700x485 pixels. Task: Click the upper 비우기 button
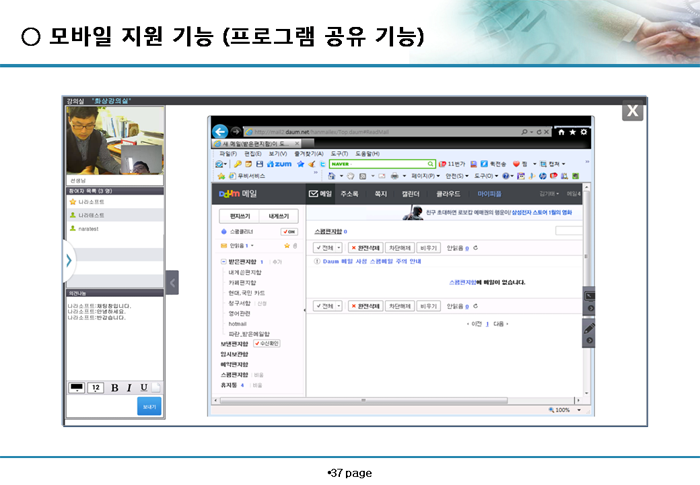[x=428, y=248]
